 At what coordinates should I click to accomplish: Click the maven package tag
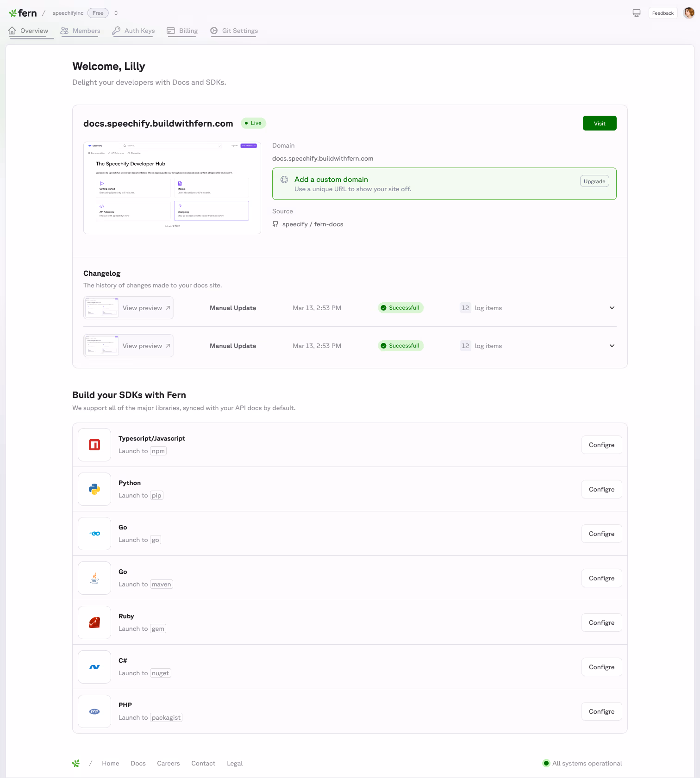(x=162, y=584)
